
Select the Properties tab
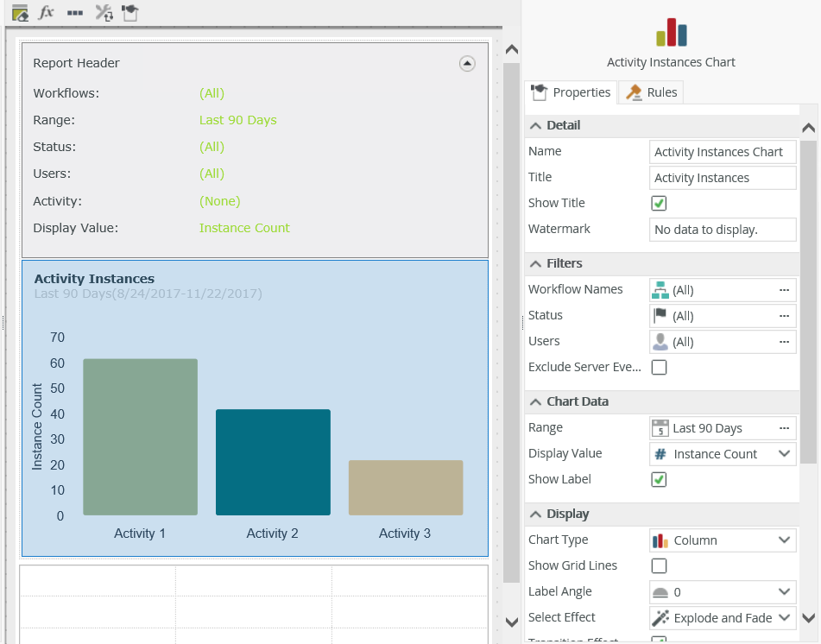[572, 92]
